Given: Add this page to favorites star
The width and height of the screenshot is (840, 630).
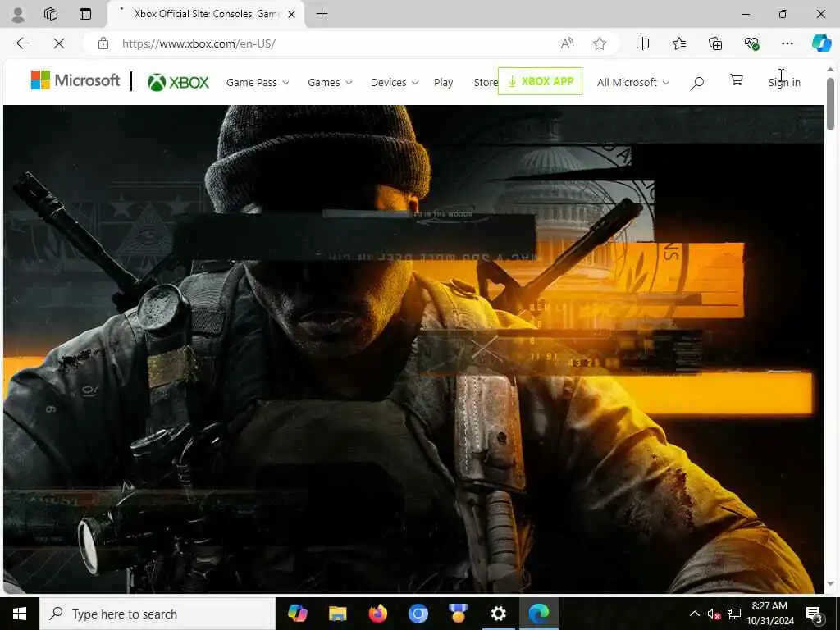Looking at the screenshot, I should pos(600,43).
